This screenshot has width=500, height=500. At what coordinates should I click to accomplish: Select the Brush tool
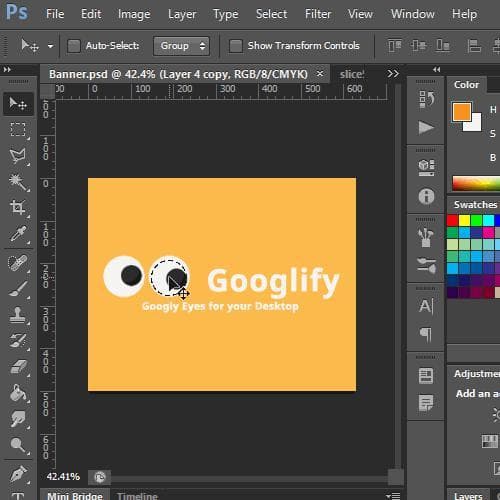(x=18, y=289)
